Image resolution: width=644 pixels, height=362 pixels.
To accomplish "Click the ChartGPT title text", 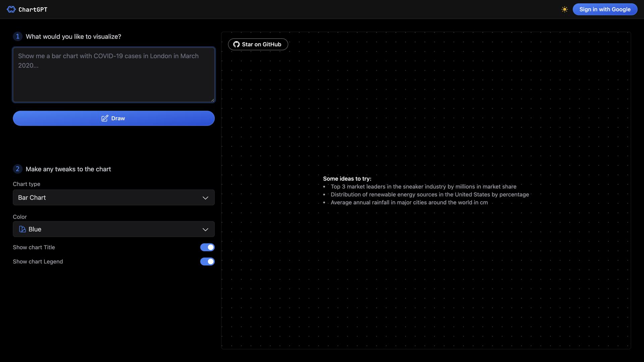I will coord(33,9).
